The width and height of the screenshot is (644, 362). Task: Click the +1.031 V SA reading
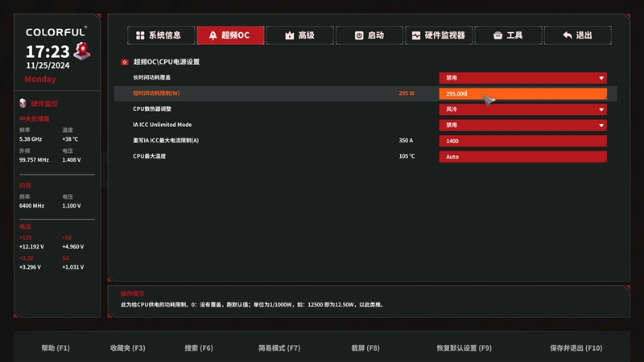73,267
